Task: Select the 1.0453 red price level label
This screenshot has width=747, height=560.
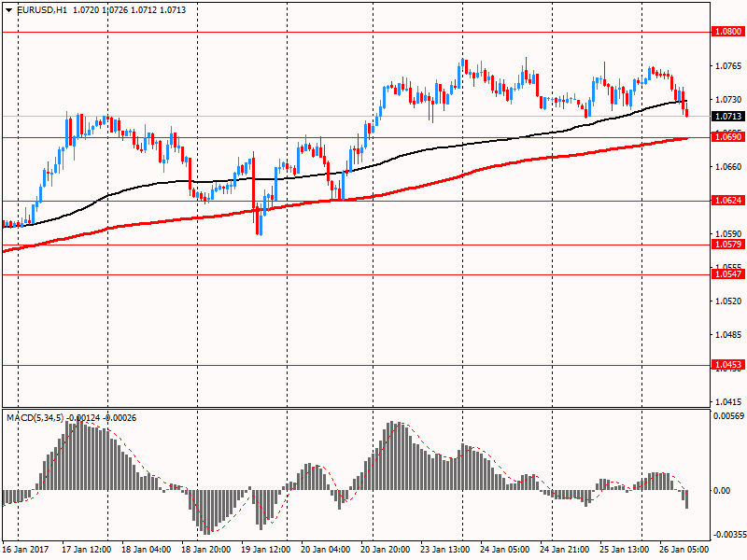Action: (728, 365)
